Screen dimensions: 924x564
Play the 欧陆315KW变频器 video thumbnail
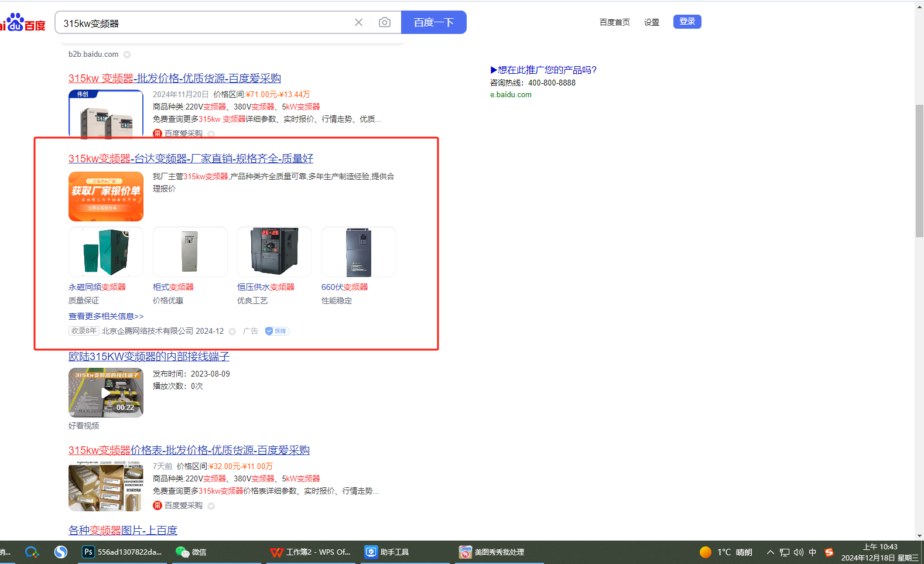(x=106, y=392)
